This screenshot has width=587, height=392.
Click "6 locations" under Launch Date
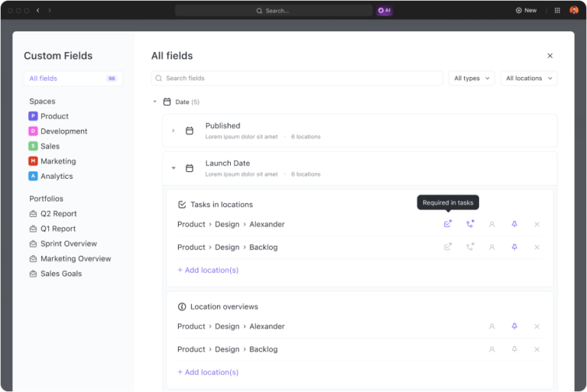(x=306, y=174)
